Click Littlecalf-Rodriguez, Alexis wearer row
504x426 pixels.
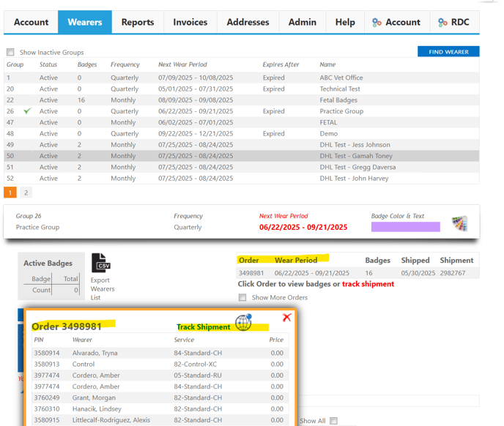pyautogui.click(x=160, y=420)
